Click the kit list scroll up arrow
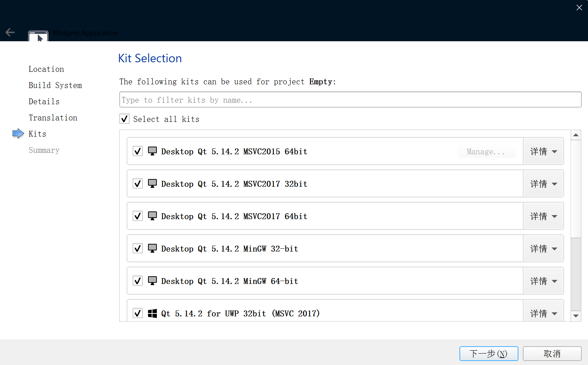This screenshot has height=365, width=588. 576,135
